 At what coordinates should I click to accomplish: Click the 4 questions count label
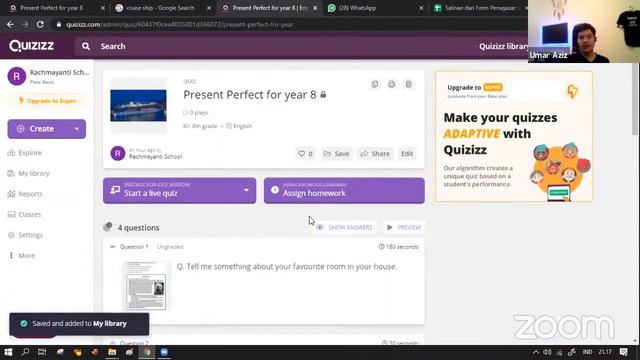pyautogui.click(x=138, y=228)
